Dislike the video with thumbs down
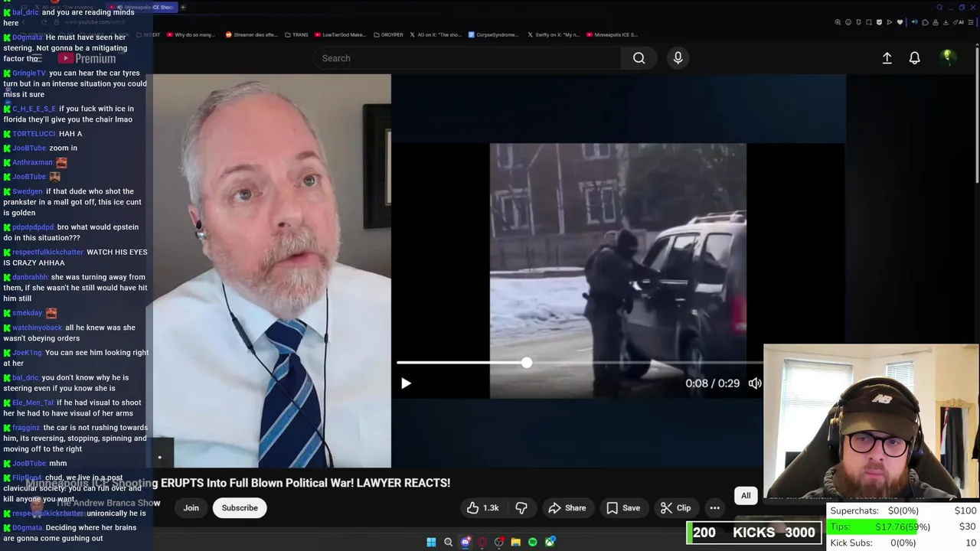The height and width of the screenshot is (551, 980). click(521, 507)
